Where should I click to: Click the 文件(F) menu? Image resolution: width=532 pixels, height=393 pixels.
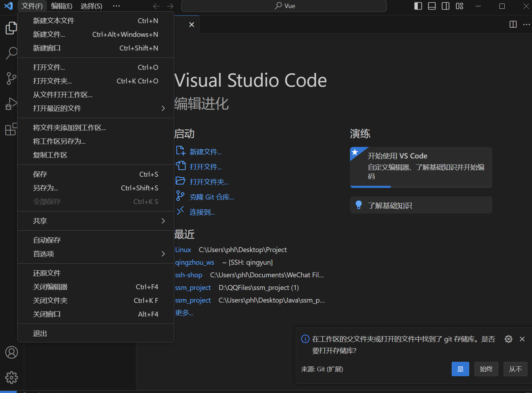click(x=32, y=6)
